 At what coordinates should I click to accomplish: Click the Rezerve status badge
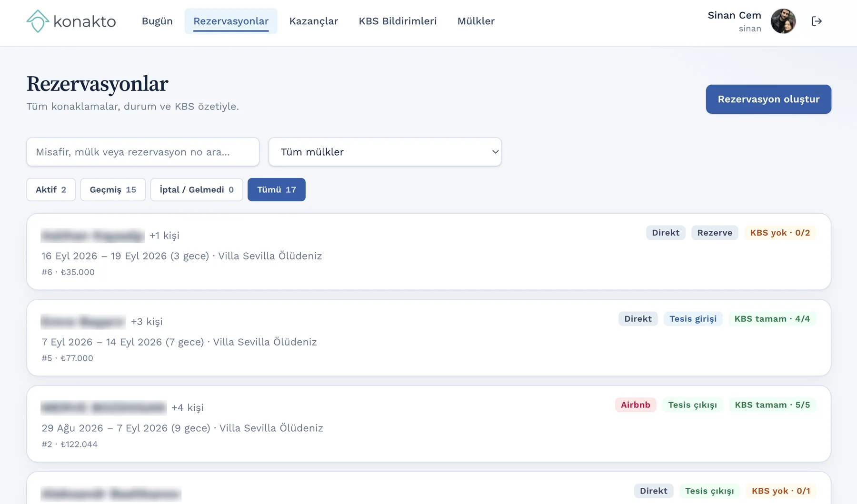(x=715, y=233)
